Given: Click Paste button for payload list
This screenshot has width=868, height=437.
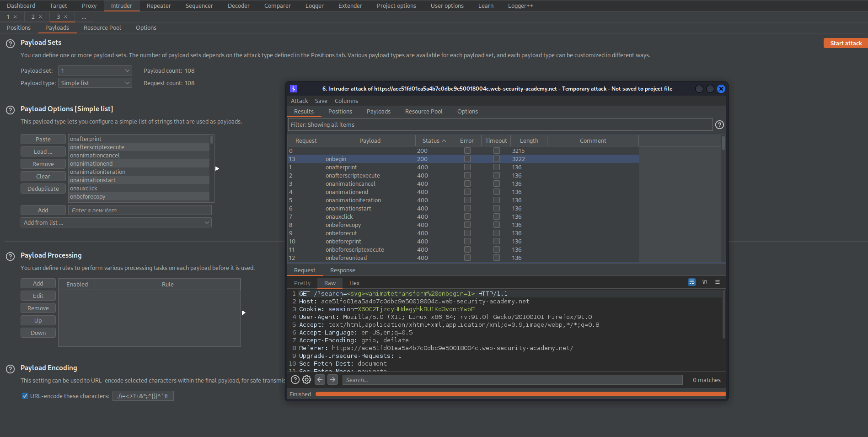Looking at the screenshot, I should [43, 139].
